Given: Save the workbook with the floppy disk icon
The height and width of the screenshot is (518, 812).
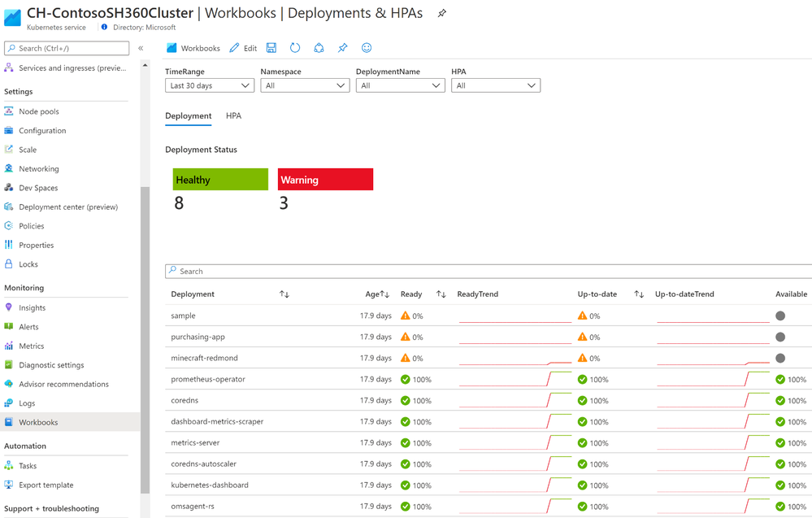Looking at the screenshot, I should (x=271, y=48).
